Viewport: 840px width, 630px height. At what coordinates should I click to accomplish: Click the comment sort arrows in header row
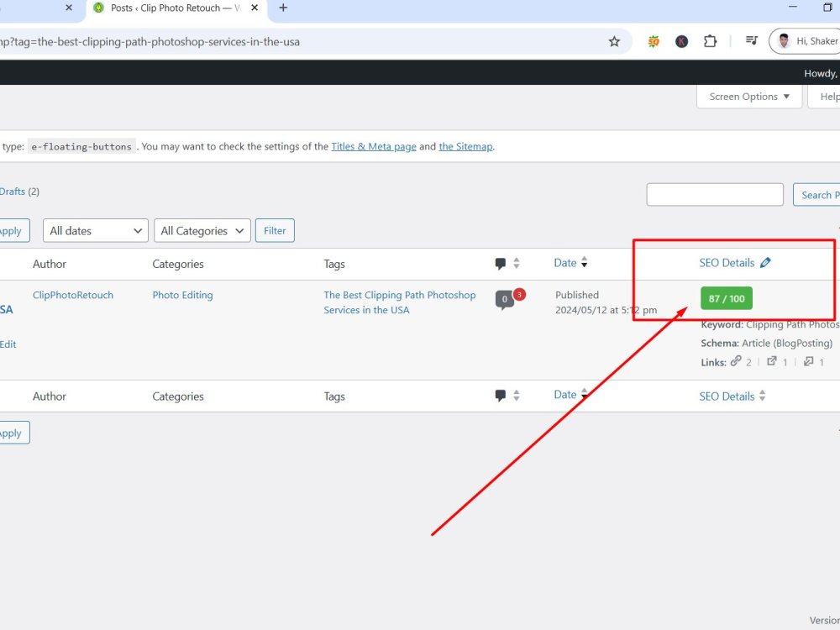point(517,263)
